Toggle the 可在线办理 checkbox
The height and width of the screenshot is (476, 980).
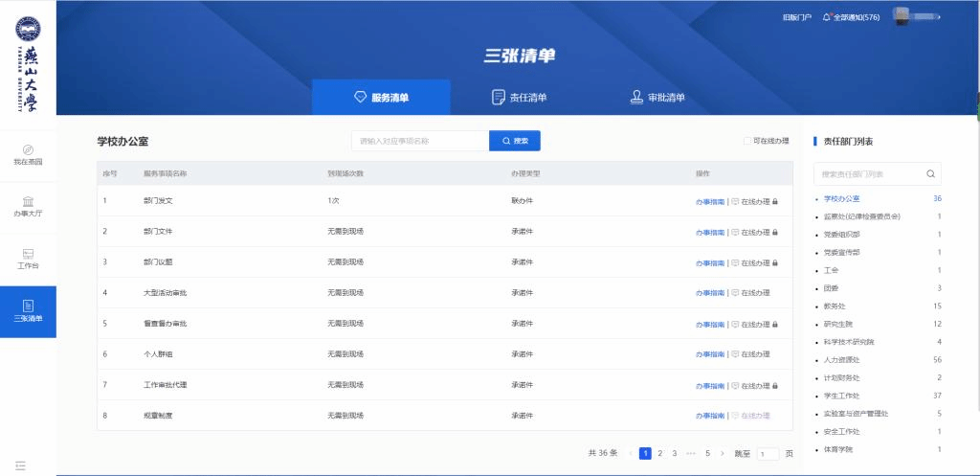pos(747,141)
